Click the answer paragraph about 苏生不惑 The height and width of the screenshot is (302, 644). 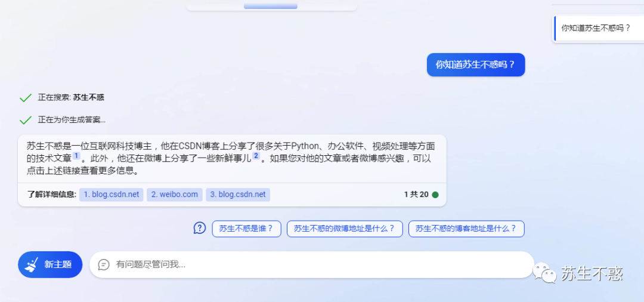point(231,158)
